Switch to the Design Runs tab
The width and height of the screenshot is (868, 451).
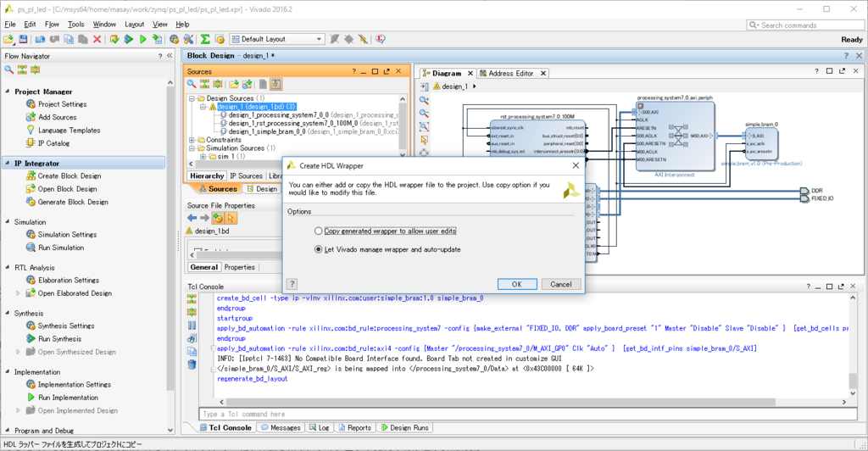point(404,428)
